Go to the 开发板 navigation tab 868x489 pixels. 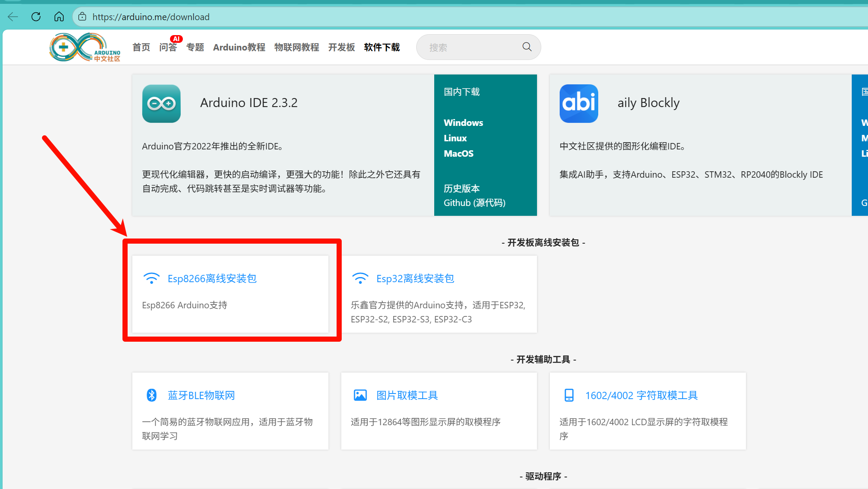[x=341, y=47]
